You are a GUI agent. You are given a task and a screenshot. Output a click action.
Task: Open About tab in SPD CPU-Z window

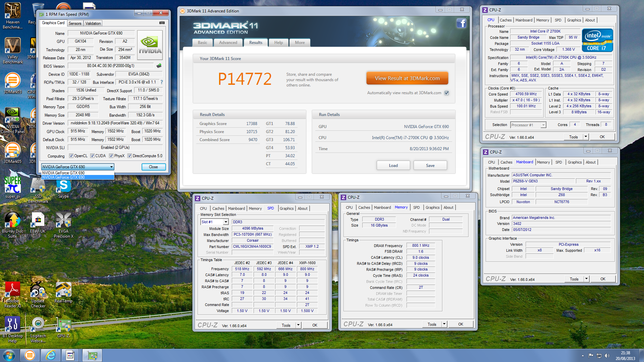tap(303, 208)
